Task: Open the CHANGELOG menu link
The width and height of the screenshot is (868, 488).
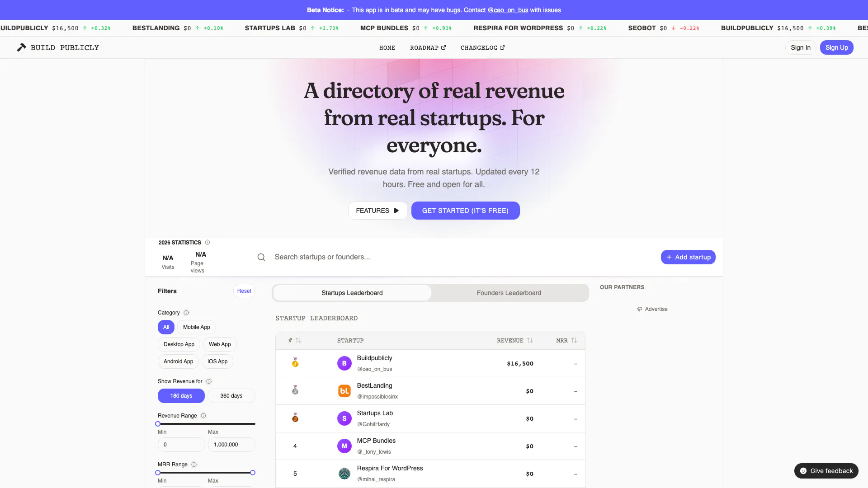Action: [482, 47]
